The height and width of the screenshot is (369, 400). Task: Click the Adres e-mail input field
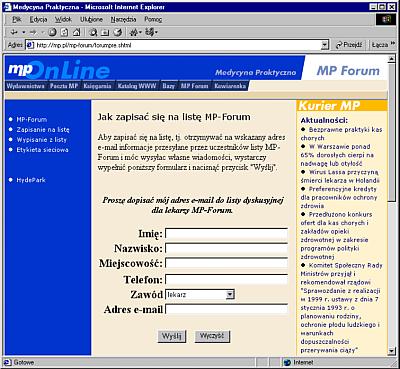click(226, 309)
